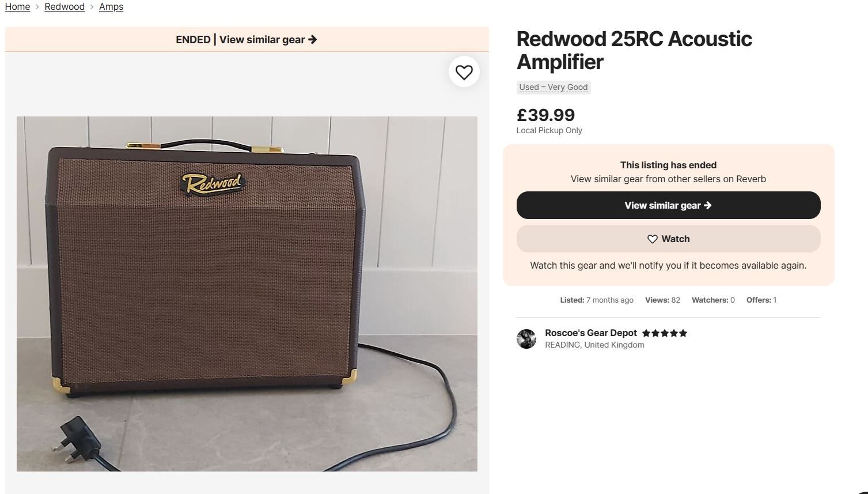This screenshot has width=868, height=494.
Task: Click the arrow icon in the ENDED banner
Action: click(313, 39)
